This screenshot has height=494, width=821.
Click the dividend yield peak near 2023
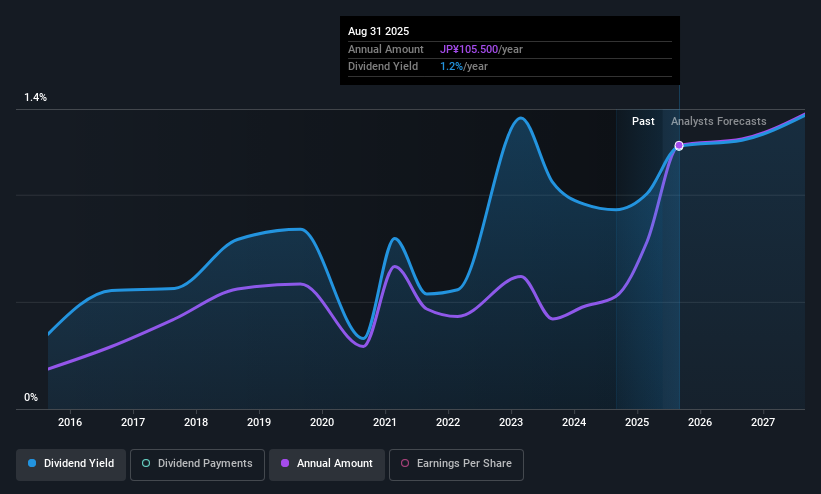coord(520,118)
